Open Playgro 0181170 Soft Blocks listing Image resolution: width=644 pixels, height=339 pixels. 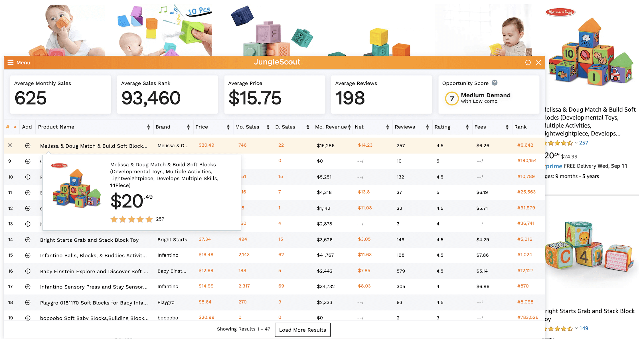pyautogui.click(x=94, y=303)
